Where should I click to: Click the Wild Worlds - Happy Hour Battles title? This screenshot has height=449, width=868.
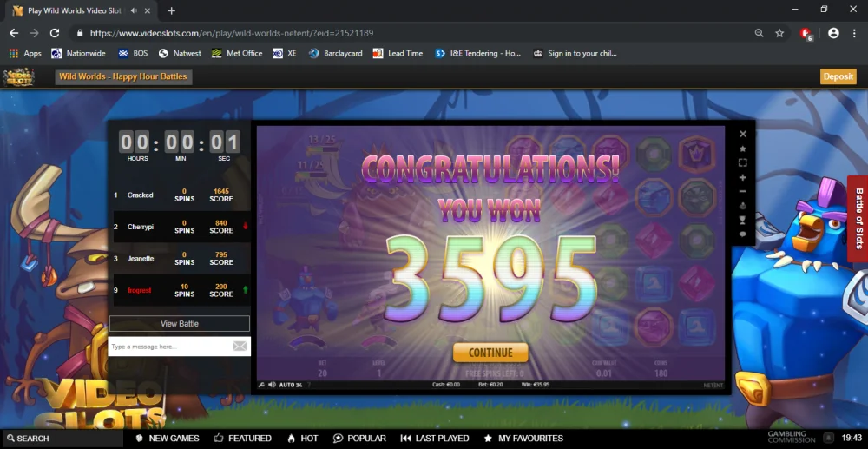coord(123,77)
